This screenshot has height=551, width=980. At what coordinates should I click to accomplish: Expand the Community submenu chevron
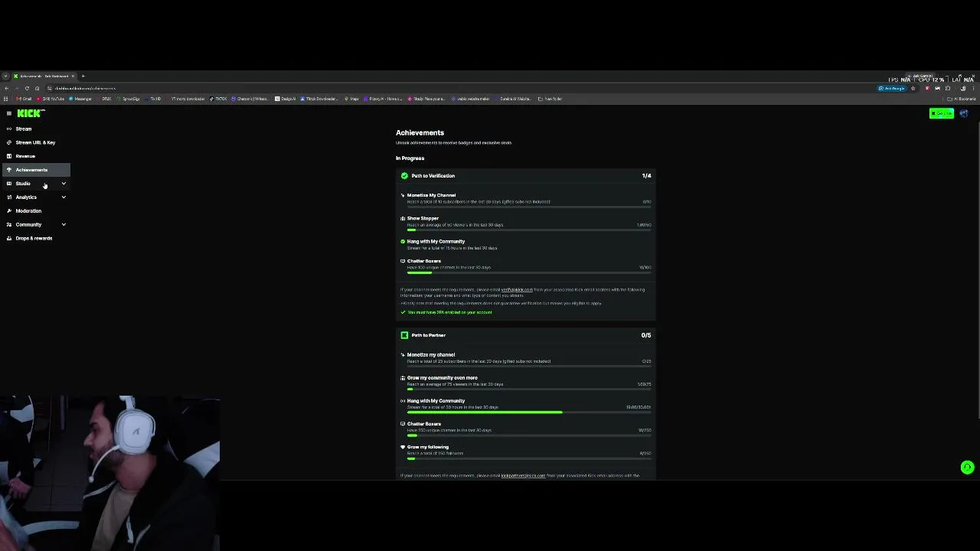[64, 225]
